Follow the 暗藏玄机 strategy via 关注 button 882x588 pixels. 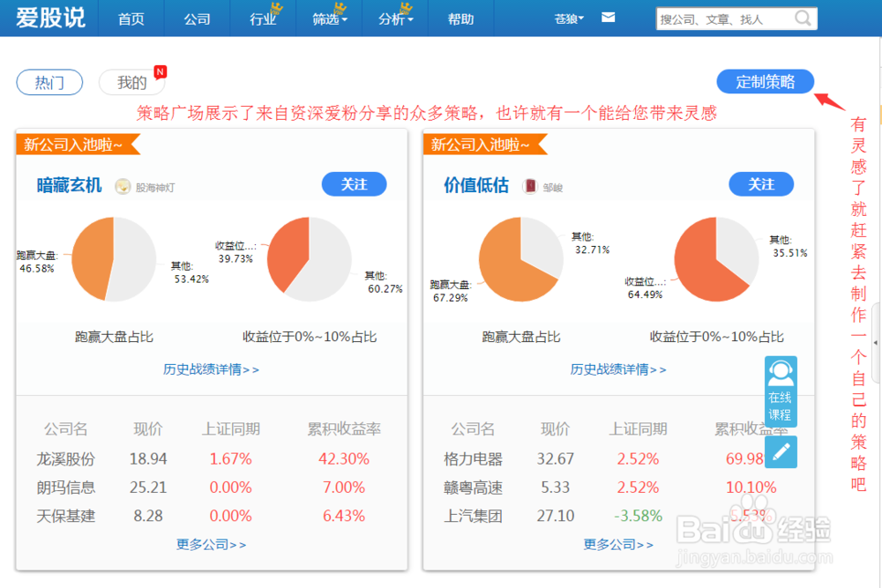(354, 184)
